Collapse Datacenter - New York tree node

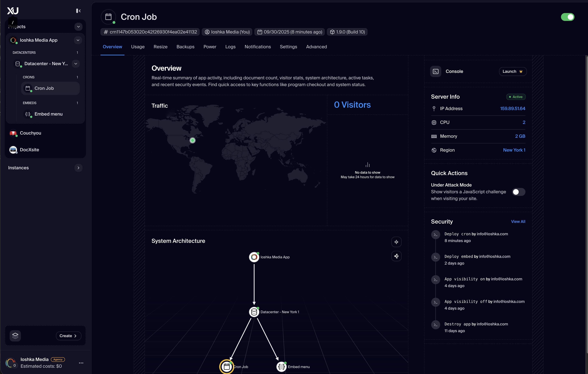coord(76,64)
